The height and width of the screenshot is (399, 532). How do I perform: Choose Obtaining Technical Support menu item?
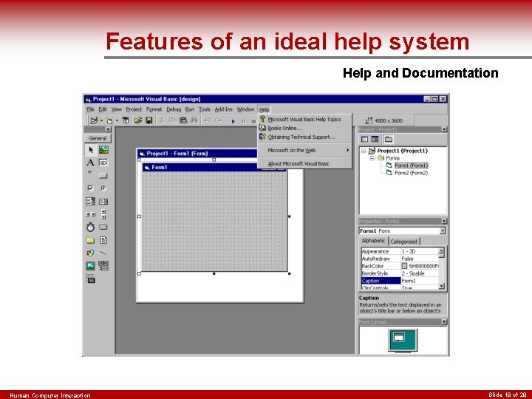(x=304, y=137)
